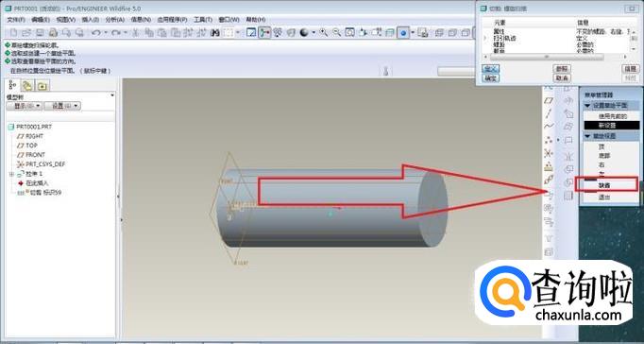Open the 设置 dropdown in model tree
Viewport: 644px width, 344px height.
[62, 106]
